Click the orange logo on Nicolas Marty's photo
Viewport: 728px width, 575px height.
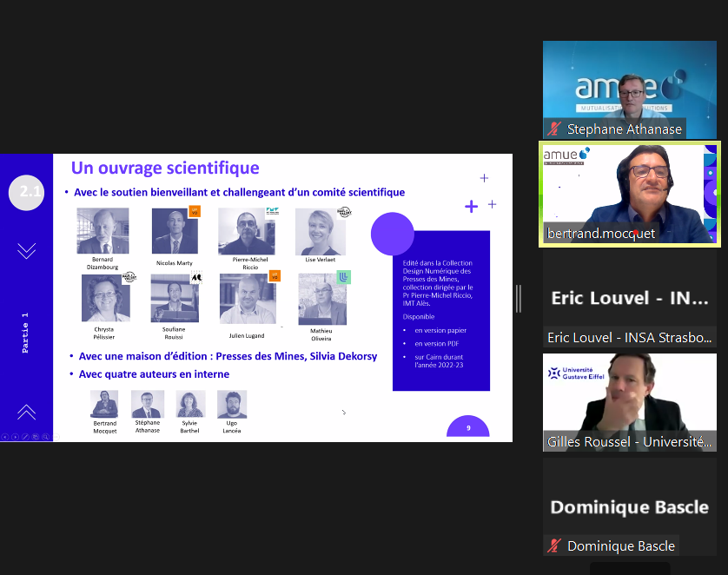(x=195, y=212)
